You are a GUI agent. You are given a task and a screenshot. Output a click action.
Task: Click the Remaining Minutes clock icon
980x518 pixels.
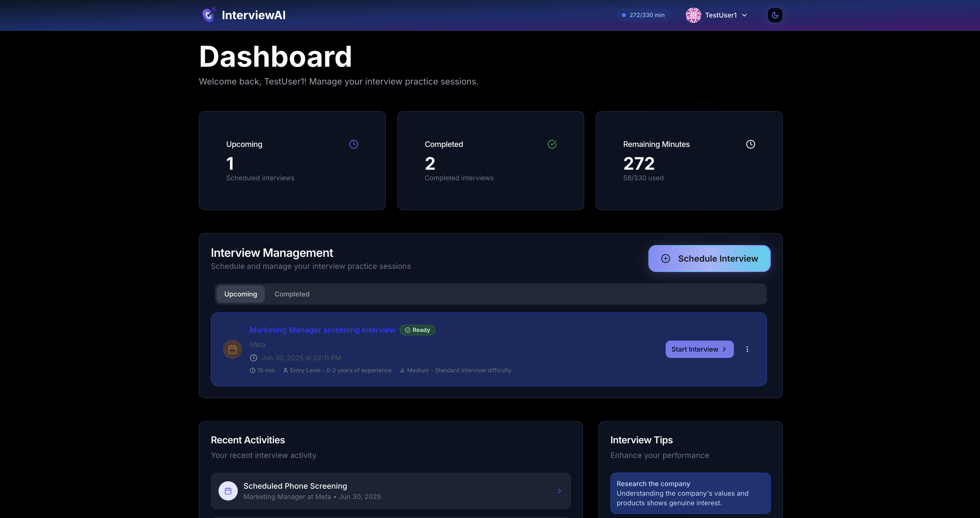point(750,144)
